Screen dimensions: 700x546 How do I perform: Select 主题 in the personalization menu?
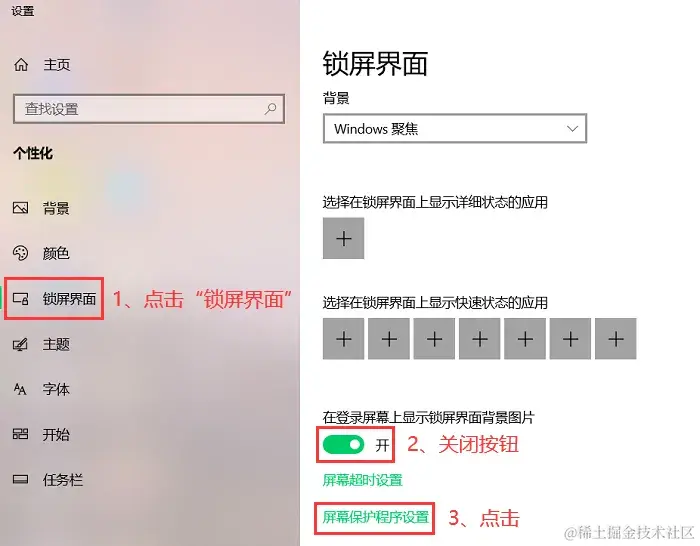[56, 344]
